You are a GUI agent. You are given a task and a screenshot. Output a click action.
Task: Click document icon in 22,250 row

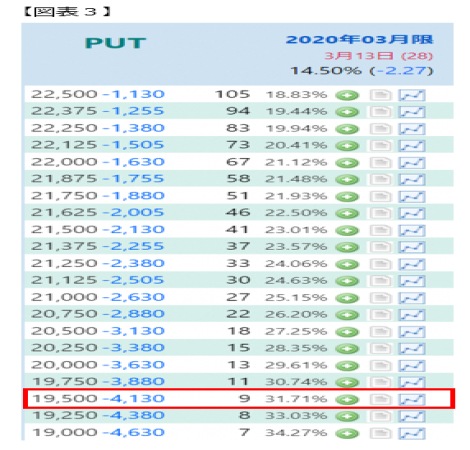[380, 129]
